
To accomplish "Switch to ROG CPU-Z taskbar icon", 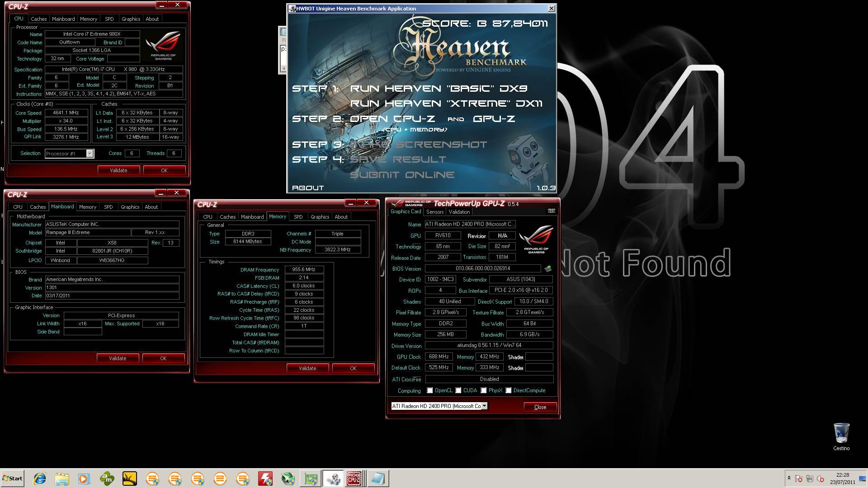I will coord(354,479).
